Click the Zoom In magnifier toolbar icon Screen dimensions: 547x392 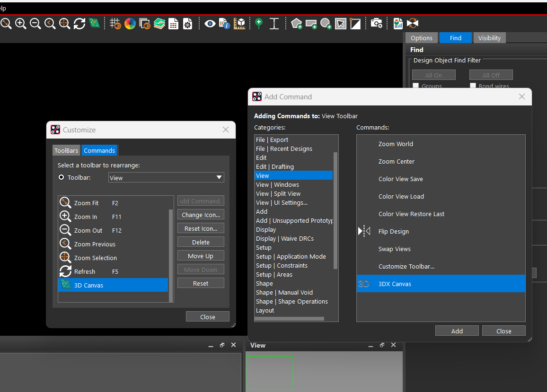(20, 23)
